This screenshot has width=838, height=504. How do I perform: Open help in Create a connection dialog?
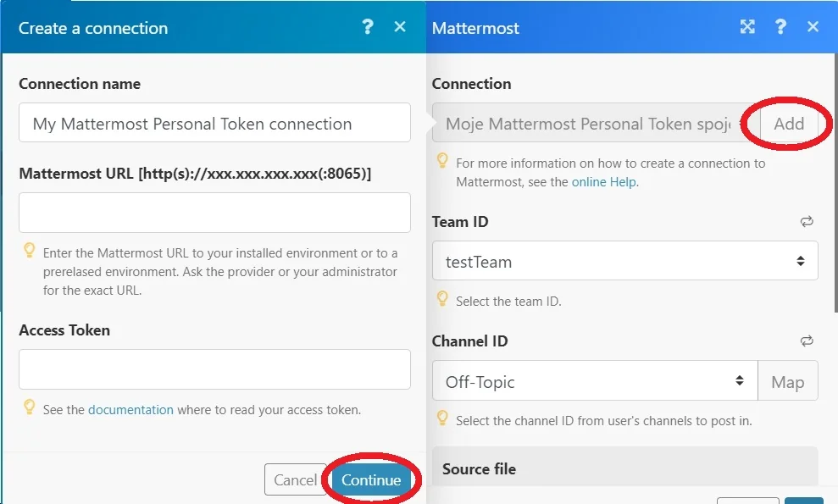coord(367,27)
